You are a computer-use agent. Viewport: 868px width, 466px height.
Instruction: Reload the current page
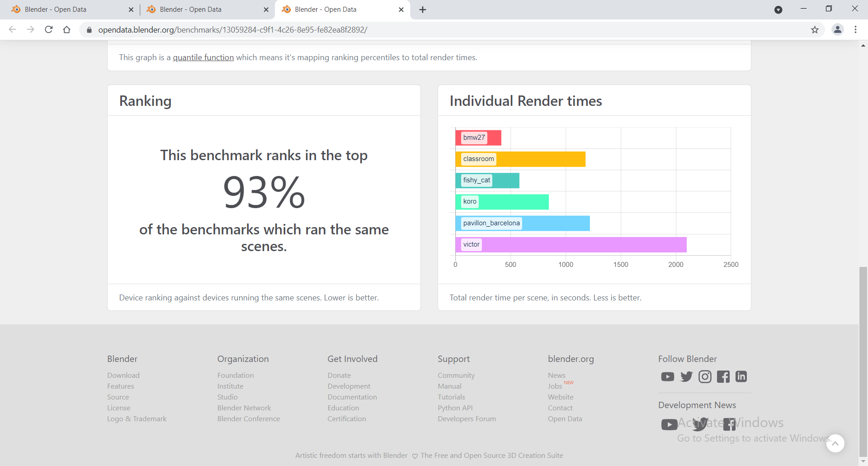pos(49,29)
